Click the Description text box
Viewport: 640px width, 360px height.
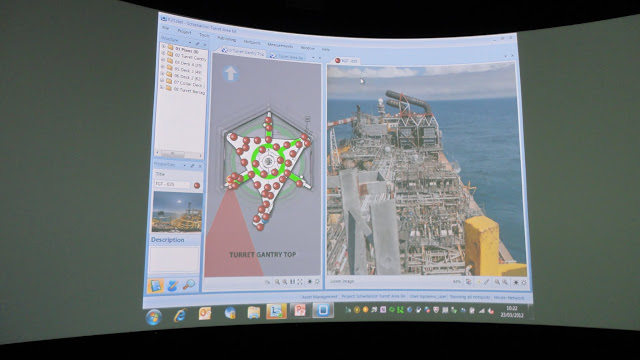pos(174,260)
